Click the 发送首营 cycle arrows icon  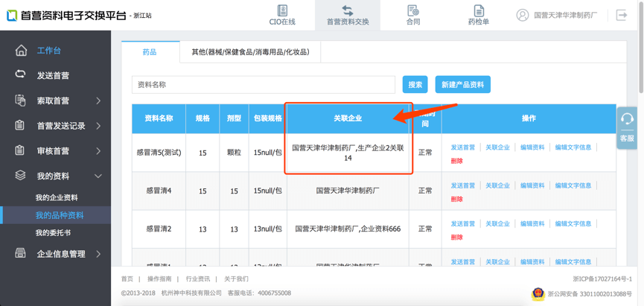pyautogui.click(x=20, y=74)
